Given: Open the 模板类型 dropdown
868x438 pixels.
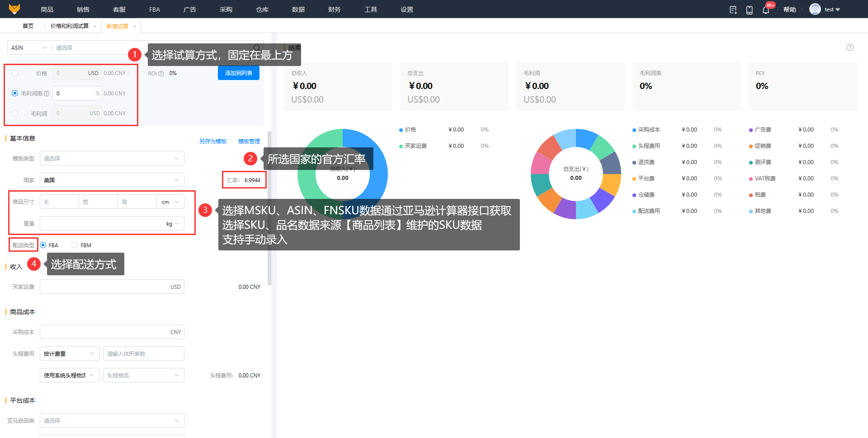Looking at the screenshot, I should coord(112,158).
